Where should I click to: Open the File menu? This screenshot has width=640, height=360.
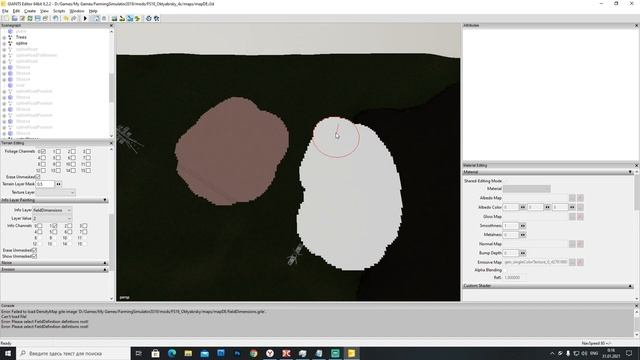point(5,11)
